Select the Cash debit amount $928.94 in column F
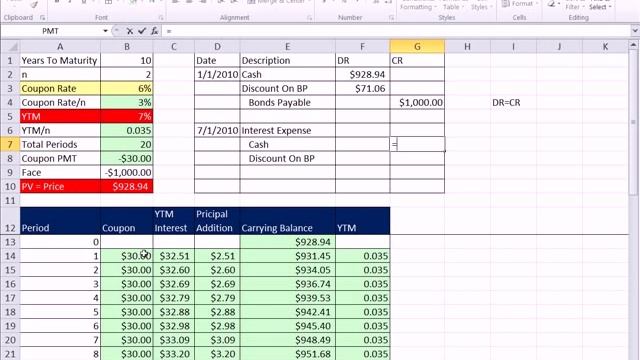Screen dimensions: 640x360 [x=362, y=74]
